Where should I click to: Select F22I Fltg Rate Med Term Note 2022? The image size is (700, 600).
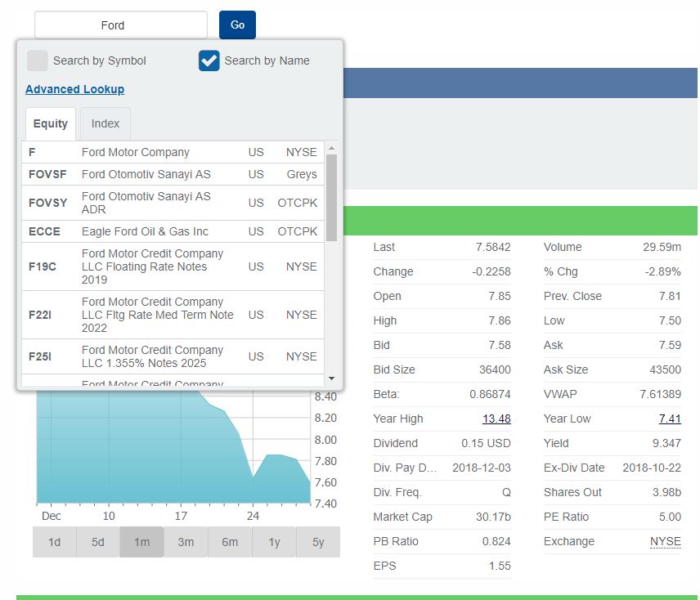[173, 315]
